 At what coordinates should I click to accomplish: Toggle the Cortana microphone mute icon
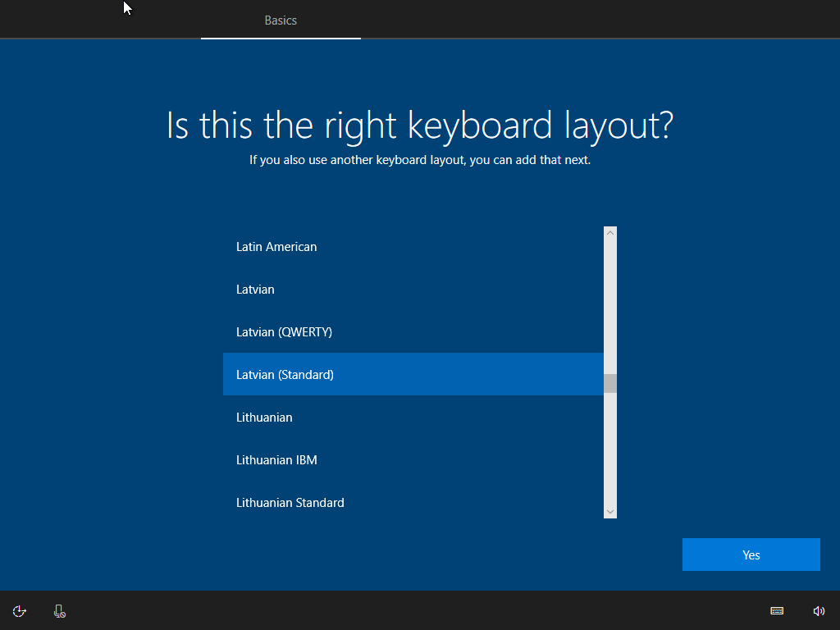point(60,611)
